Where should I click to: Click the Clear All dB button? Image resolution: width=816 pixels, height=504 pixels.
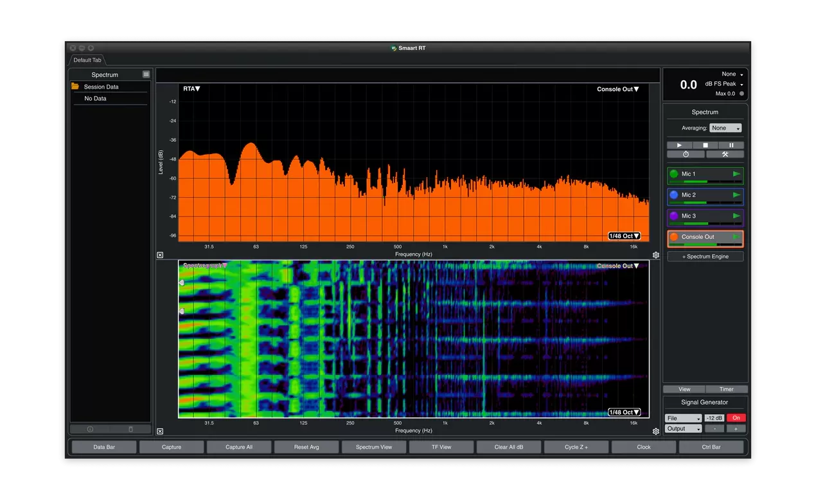tap(509, 447)
